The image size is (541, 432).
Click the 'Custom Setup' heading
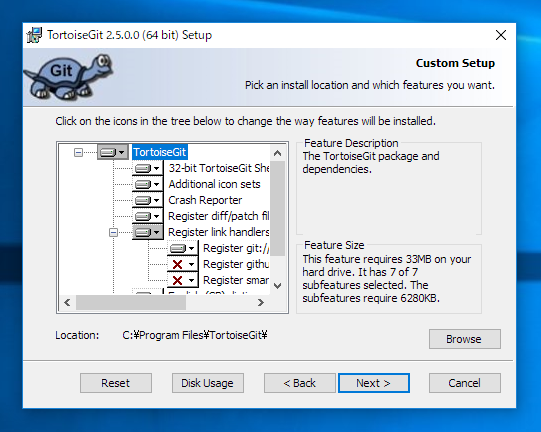click(x=455, y=63)
